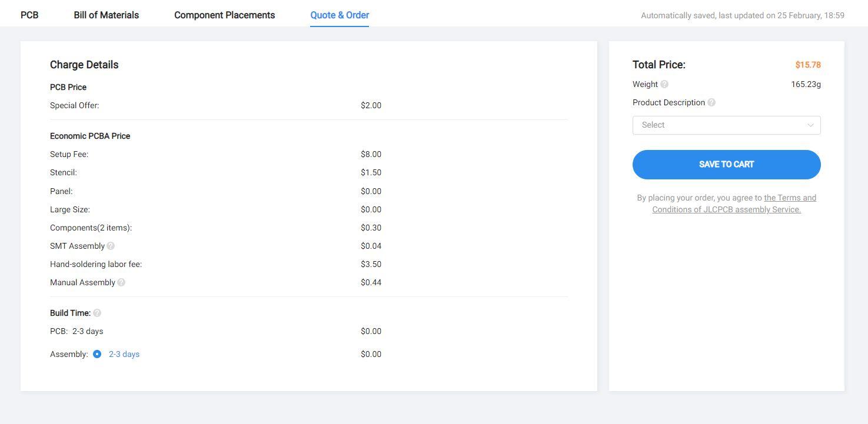Click the Stencil $1.50 value

coord(371,172)
